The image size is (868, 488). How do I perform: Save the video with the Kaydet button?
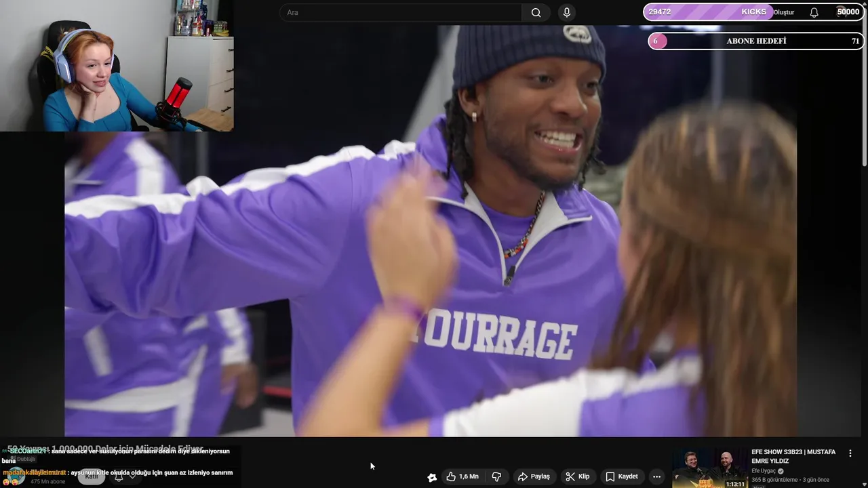coord(621,476)
